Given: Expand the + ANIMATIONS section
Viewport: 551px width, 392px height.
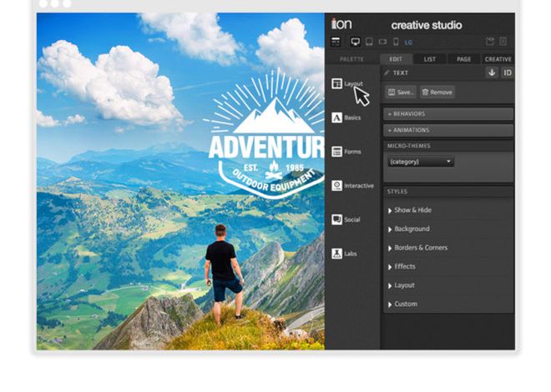Looking at the screenshot, I should (448, 130).
